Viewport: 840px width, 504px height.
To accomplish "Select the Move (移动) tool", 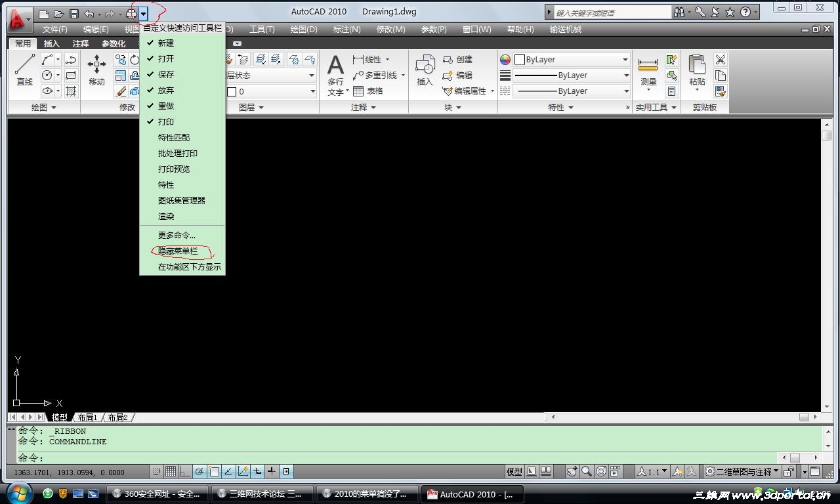I will click(x=96, y=70).
